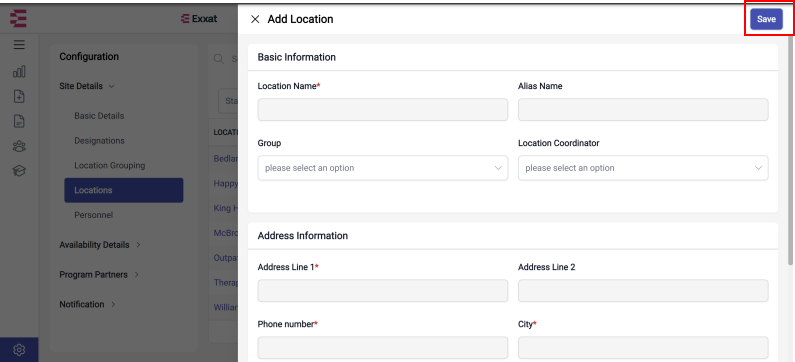
Task: Open the graduation cap icon in sidebar
Action: click(x=19, y=171)
